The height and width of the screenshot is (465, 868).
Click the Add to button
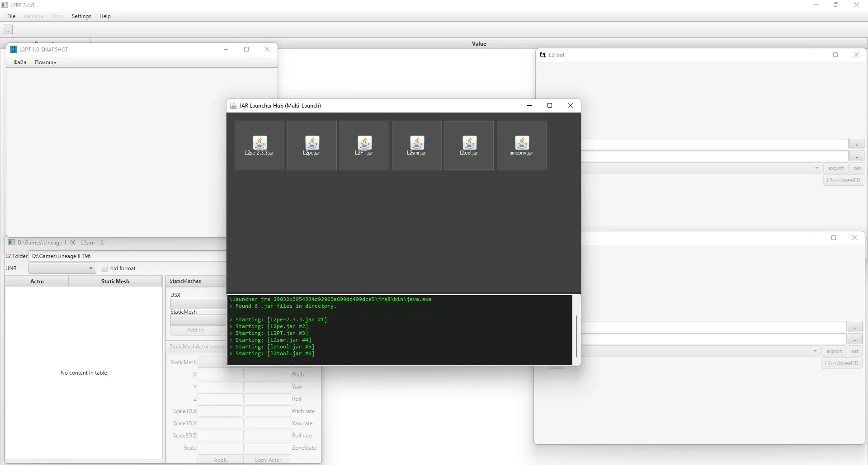[195, 330]
